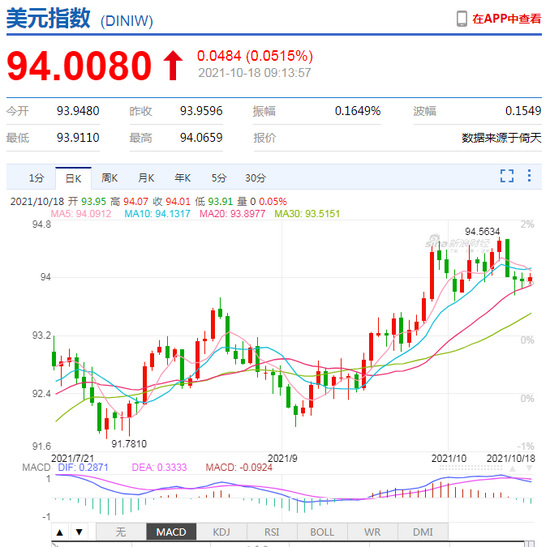Image resolution: width=550 pixels, height=547 pixels.
Task: Click the 最低 value 93.9110
Action: click(x=78, y=138)
